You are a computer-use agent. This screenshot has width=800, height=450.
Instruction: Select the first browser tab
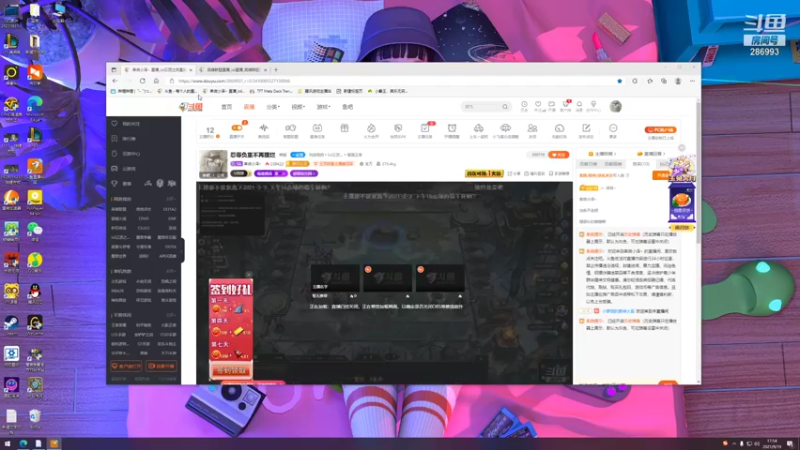click(159, 69)
